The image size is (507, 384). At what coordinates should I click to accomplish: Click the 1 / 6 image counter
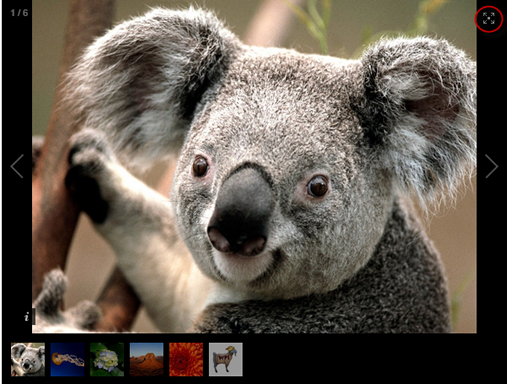click(19, 13)
